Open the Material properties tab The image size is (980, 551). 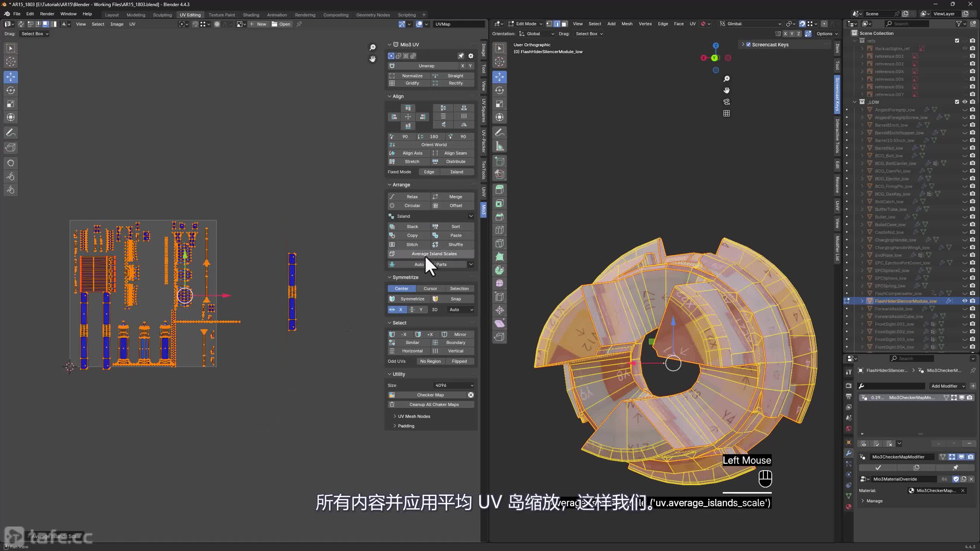849,507
